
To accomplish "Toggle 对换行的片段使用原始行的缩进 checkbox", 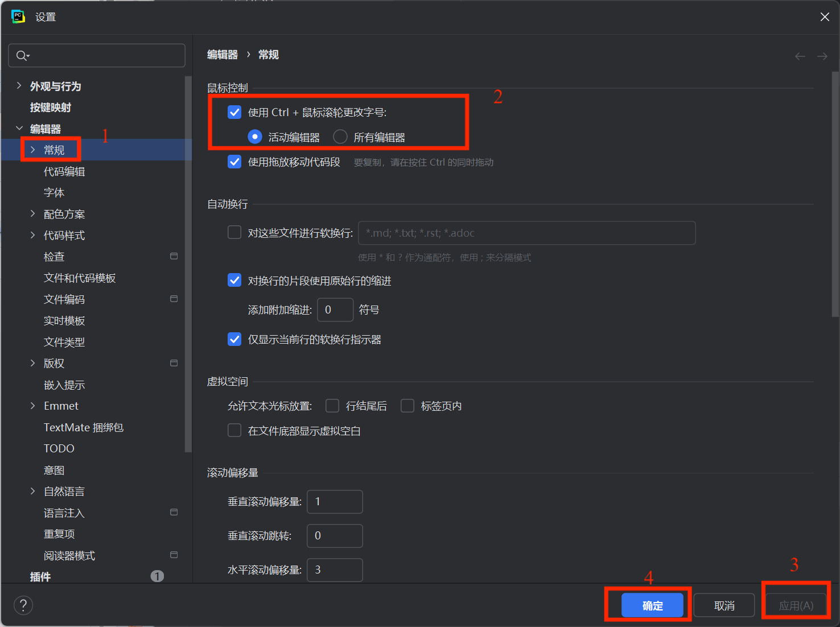I will coord(234,280).
